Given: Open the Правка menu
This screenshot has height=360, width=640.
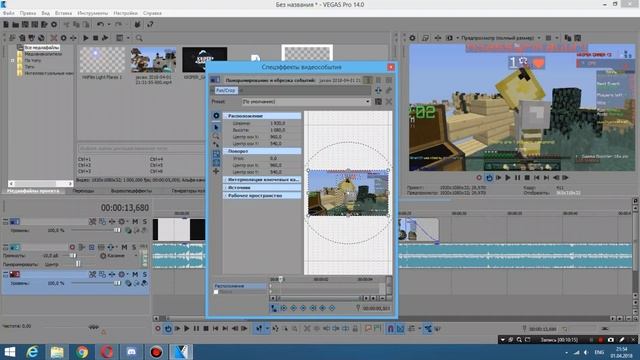Looking at the screenshot, I should coord(28,13).
